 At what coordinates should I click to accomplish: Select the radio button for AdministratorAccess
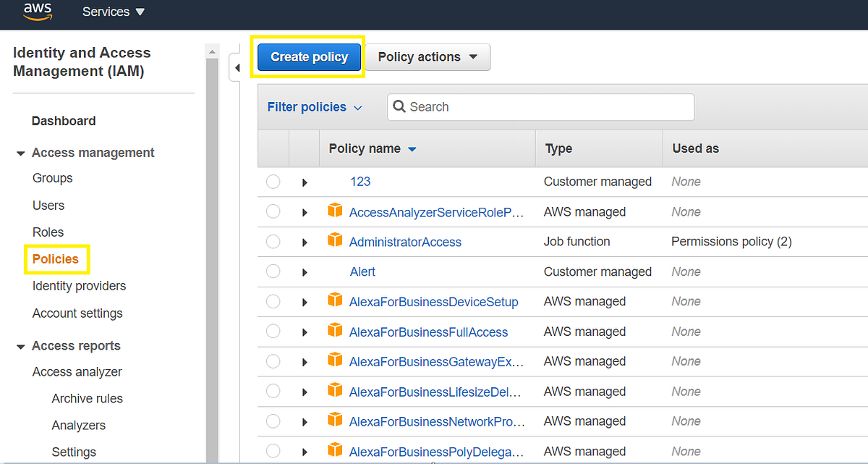(x=273, y=242)
